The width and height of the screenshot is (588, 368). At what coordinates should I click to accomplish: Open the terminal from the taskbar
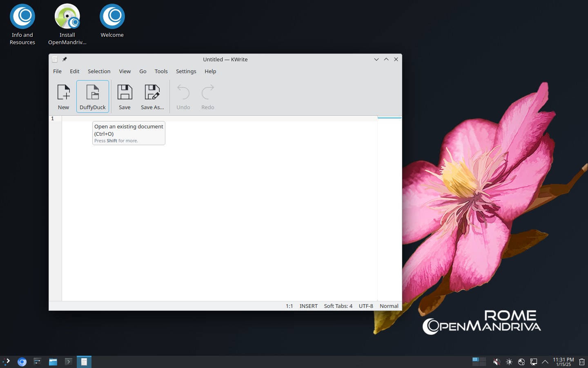(69, 361)
